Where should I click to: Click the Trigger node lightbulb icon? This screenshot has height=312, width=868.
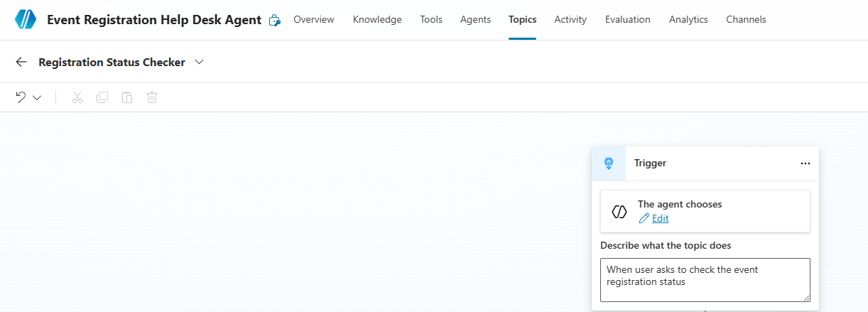click(x=609, y=163)
